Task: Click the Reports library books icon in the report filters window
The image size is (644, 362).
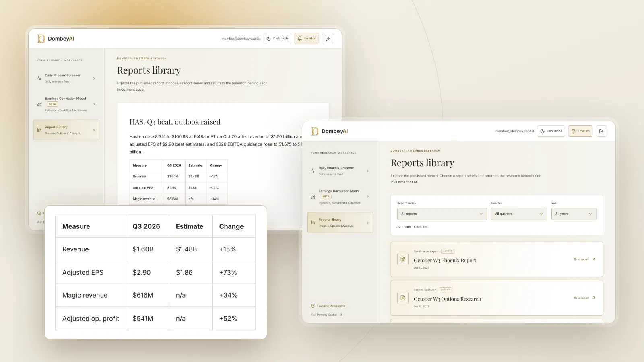Action: pos(313,222)
